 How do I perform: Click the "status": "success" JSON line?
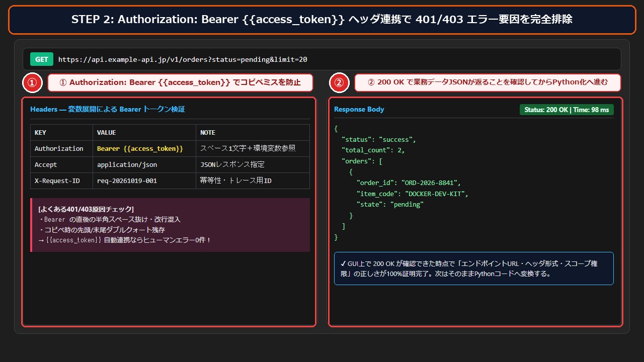379,139
